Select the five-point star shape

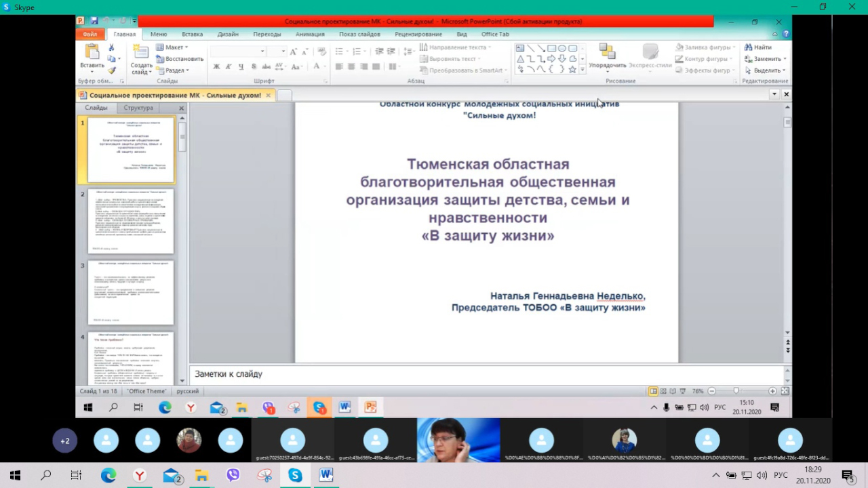tap(572, 69)
